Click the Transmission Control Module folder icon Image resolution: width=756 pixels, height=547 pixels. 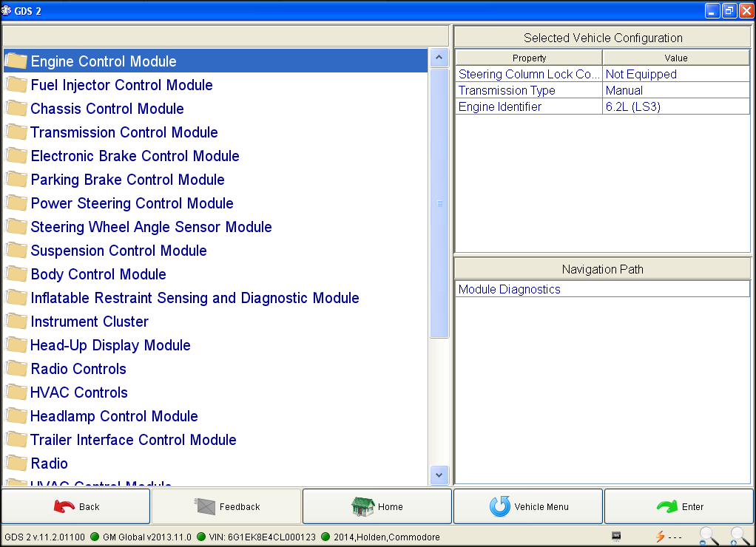point(16,132)
